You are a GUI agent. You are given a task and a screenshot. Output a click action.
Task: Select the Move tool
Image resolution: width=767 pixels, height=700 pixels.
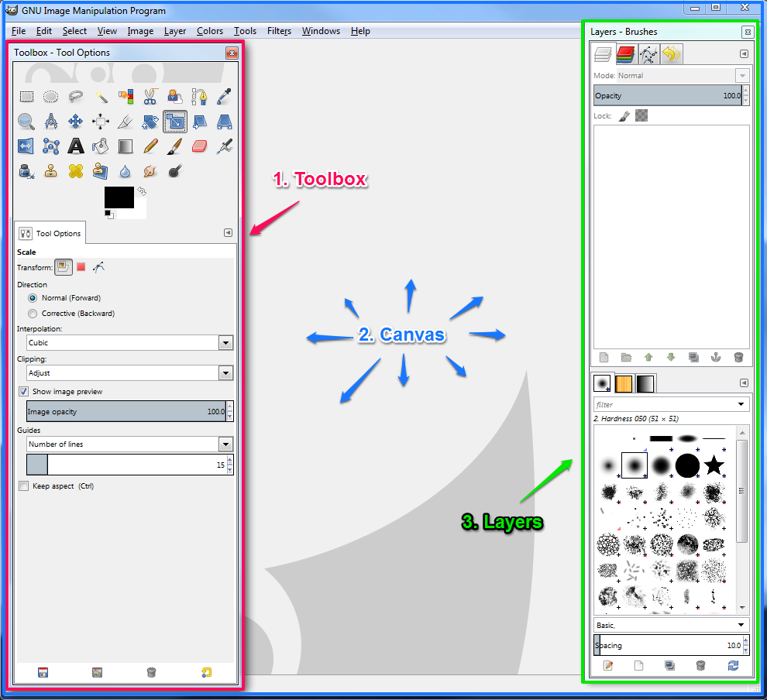click(x=76, y=122)
